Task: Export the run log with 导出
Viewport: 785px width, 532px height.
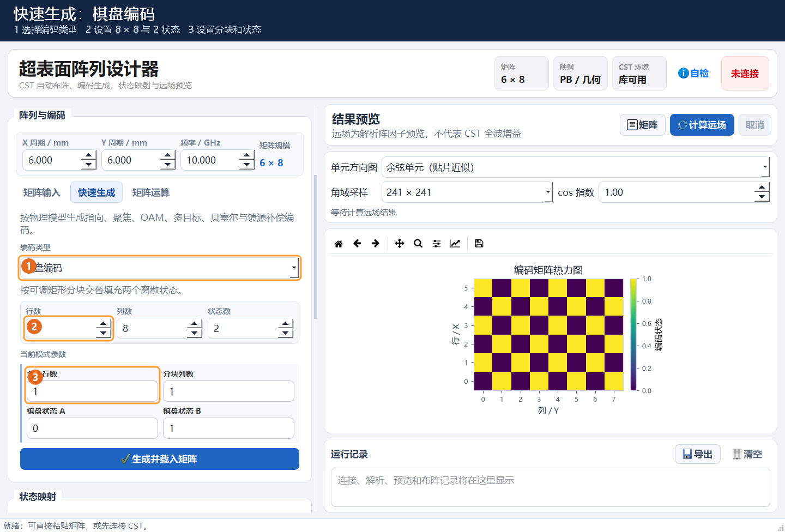Action: pyautogui.click(x=698, y=454)
